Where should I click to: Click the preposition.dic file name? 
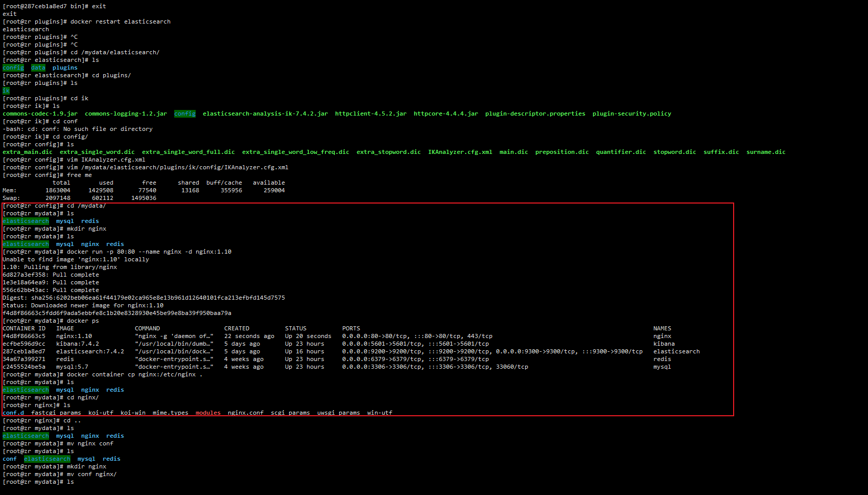point(562,152)
